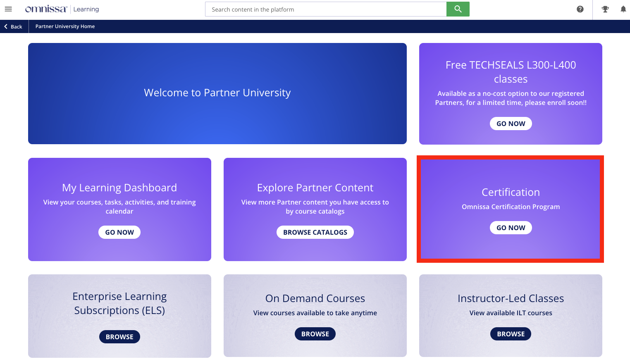630x364 pixels.
Task: Open the trophy achievements icon
Action: (x=605, y=9)
